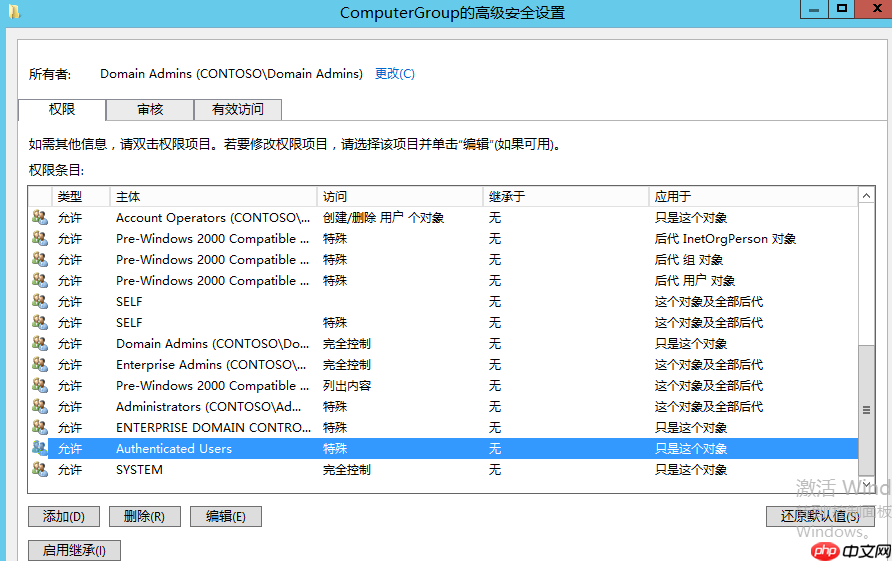The height and width of the screenshot is (561, 892).
Task: Click the user icon of the 后代 组 对象 row
Action: point(40,259)
